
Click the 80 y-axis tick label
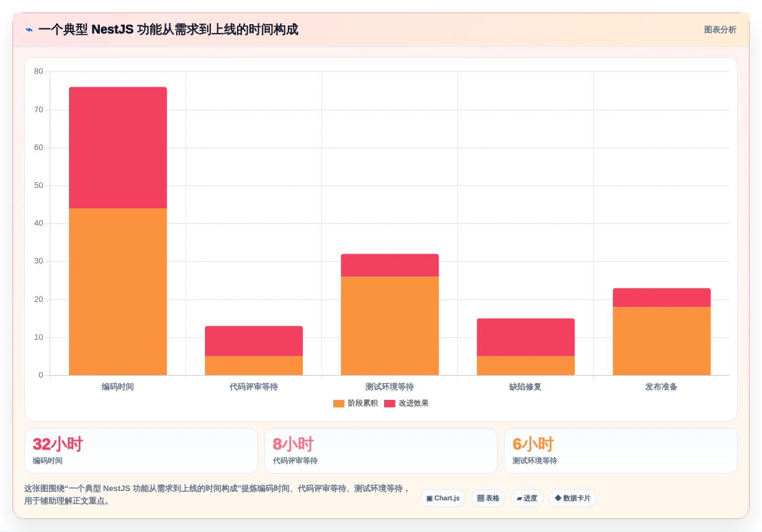pos(38,71)
